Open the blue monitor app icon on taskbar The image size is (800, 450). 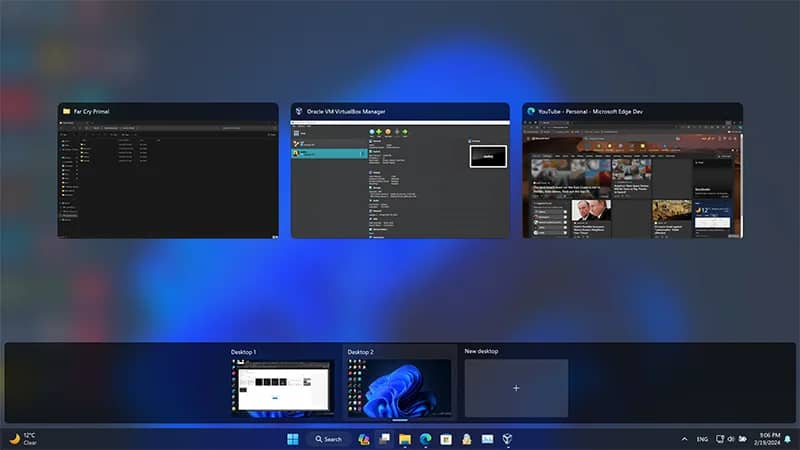click(x=487, y=439)
